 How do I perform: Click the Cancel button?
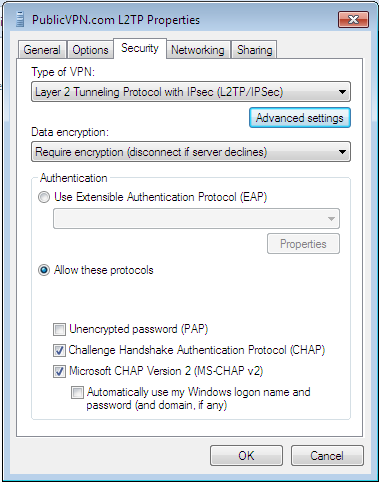pyautogui.click(x=327, y=456)
